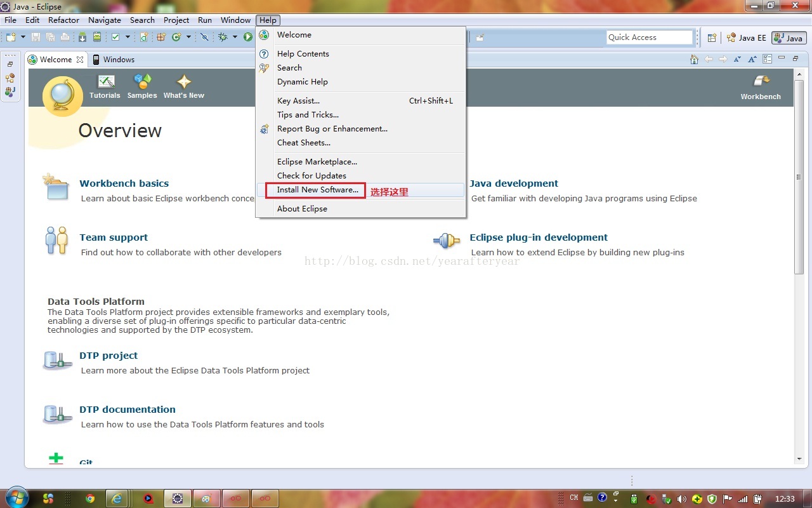
Task: Click the Skip All Breakpoints icon
Action: [x=204, y=37]
